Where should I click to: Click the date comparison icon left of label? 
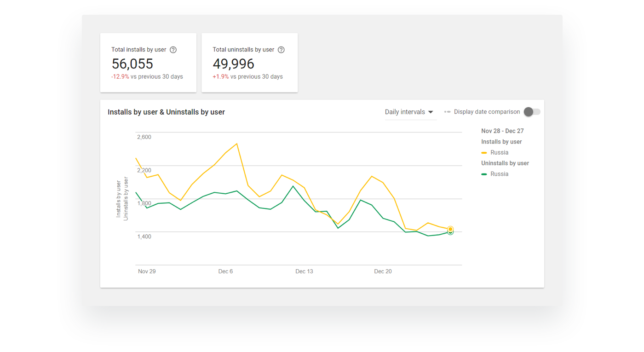click(x=447, y=112)
